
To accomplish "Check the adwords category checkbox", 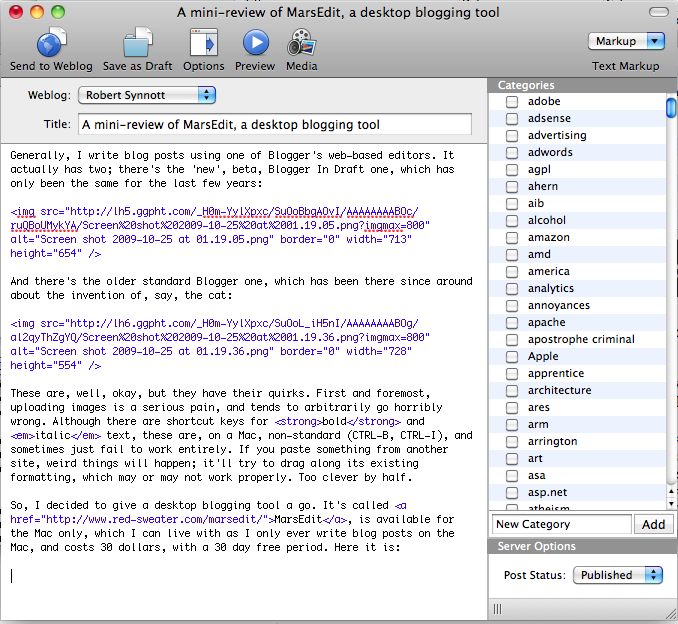I will pos(512,153).
